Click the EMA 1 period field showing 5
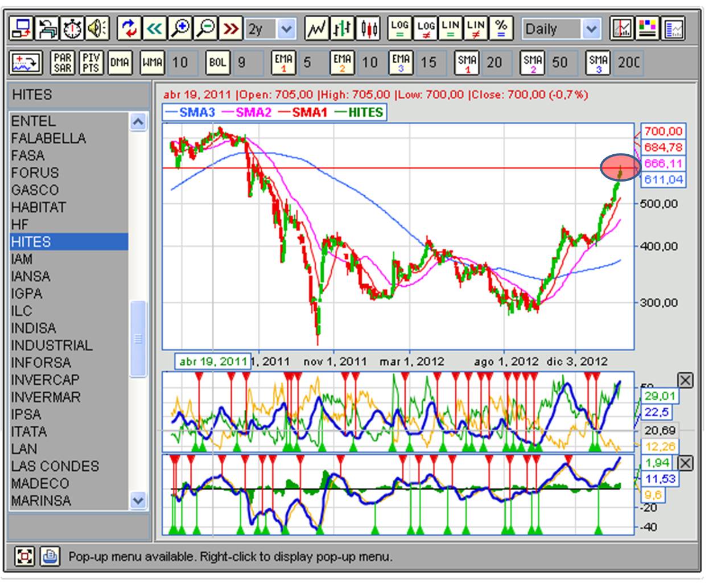This screenshot has height=588, width=709. coord(309,63)
